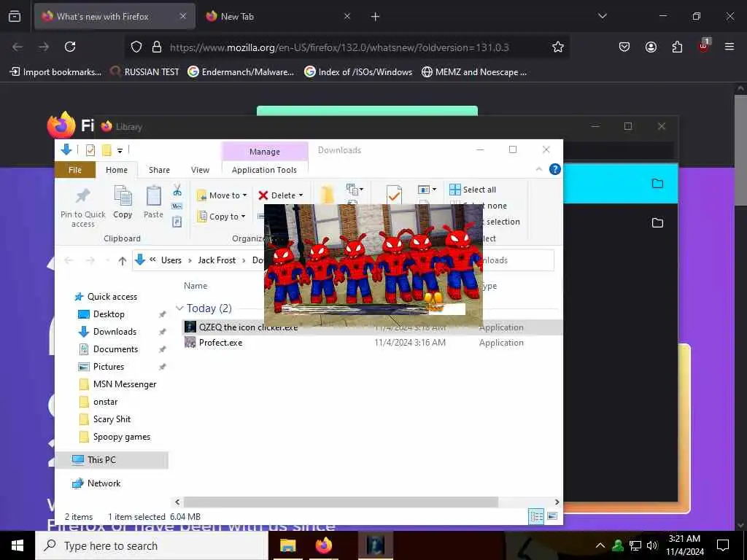Screen dimensions: 747x560
Task: Select the Profect.exe file
Action: tap(220, 343)
